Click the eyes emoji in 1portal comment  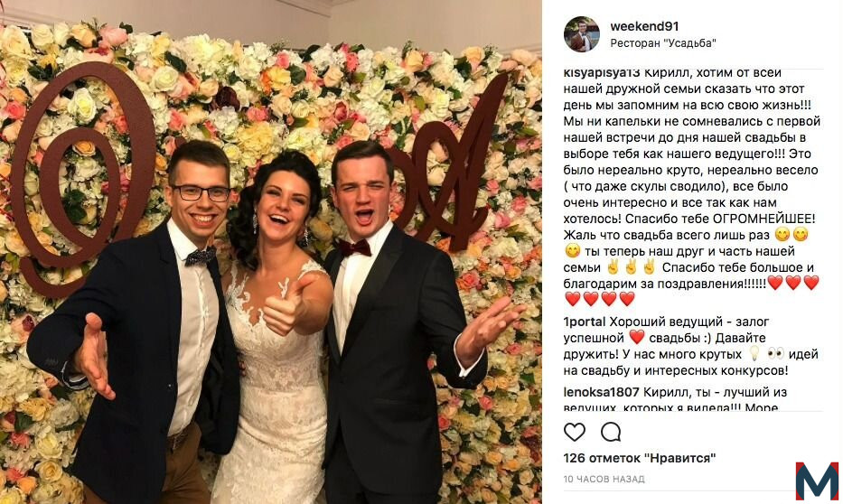point(776,353)
